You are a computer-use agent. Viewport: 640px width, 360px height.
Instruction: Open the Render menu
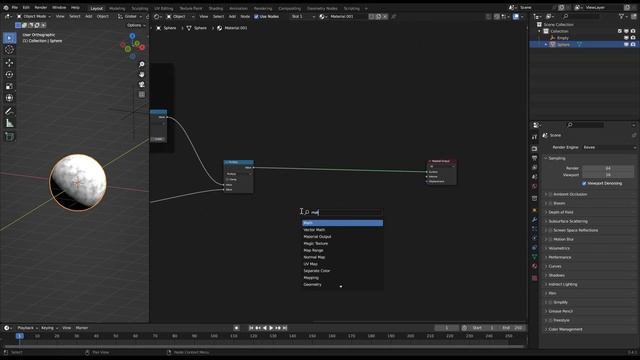pos(40,7)
